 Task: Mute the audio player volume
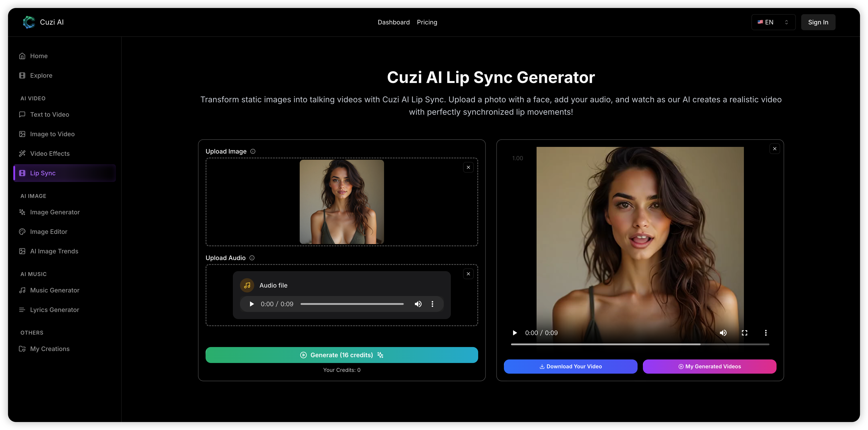[418, 304]
